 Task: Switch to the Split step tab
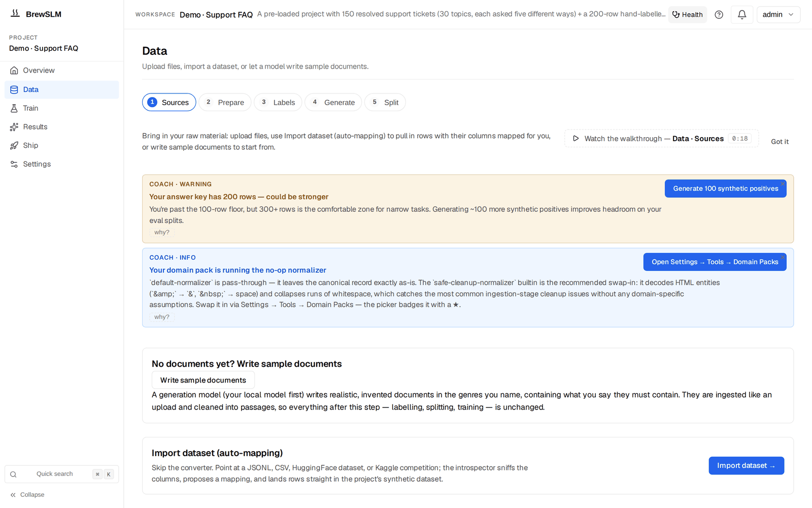pyautogui.click(x=385, y=102)
